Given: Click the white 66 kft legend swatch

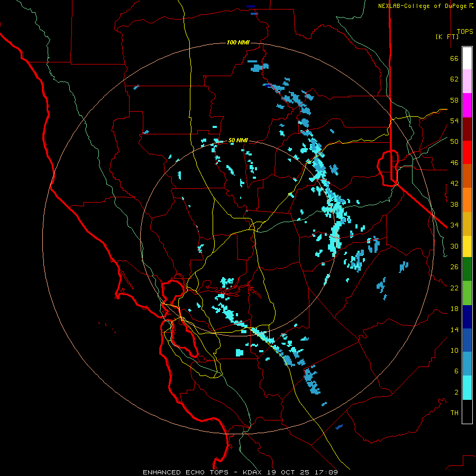Looking at the screenshot, I should (x=467, y=58).
